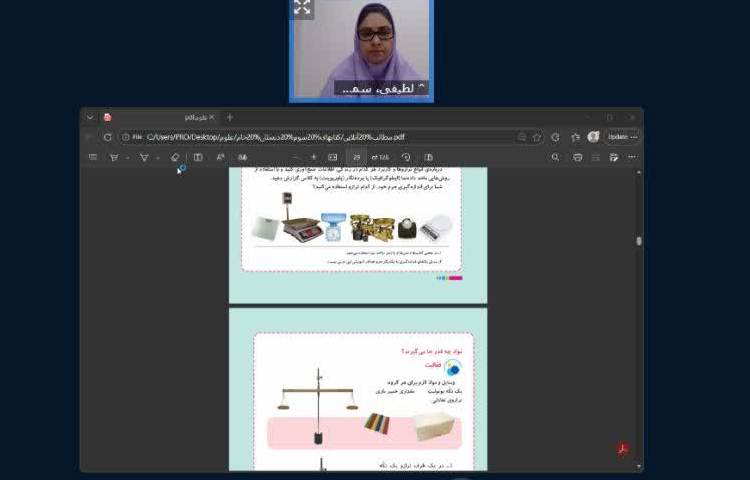Viewport: 750px width, 480px height.
Task: Click the Update button in browser toolbar
Action: point(622,137)
